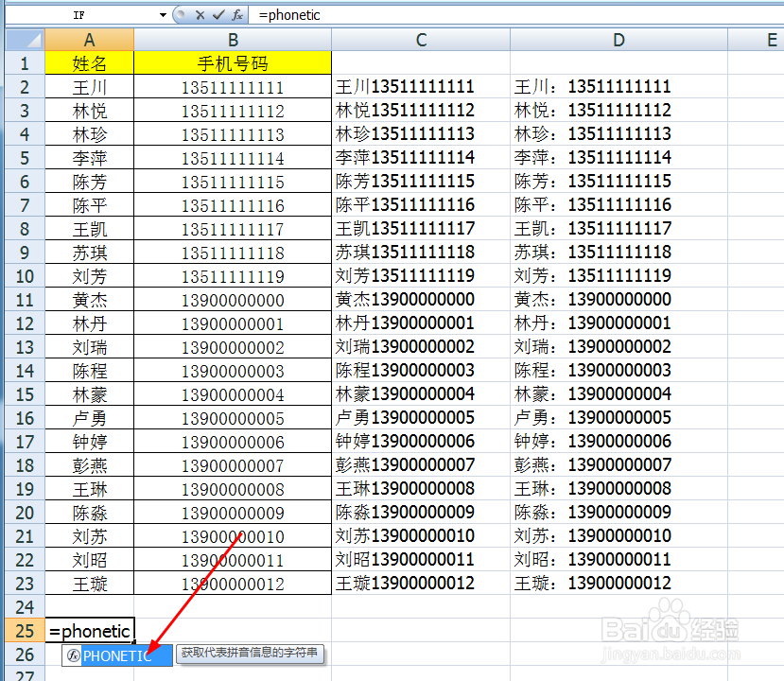The height and width of the screenshot is (681, 784).
Task: Click cell 林蒙13900000004 in column C
Action: [421, 394]
